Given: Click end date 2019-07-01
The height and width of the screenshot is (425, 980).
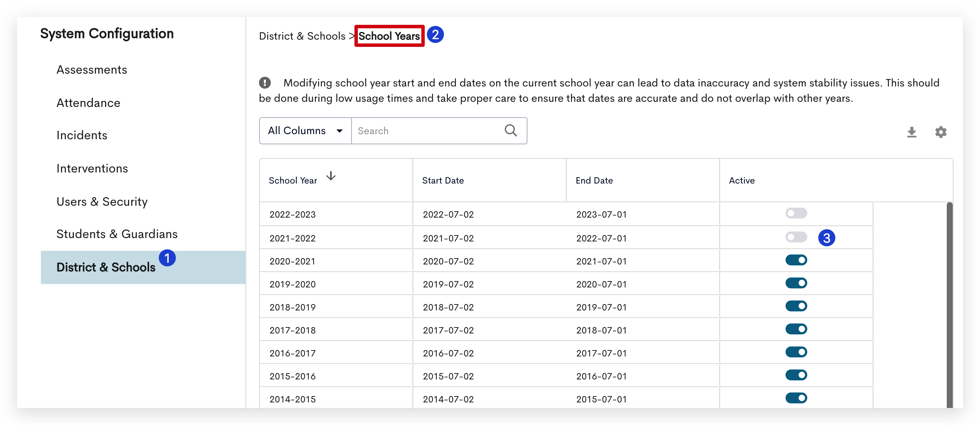Looking at the screenshot, I should (602, 307).
